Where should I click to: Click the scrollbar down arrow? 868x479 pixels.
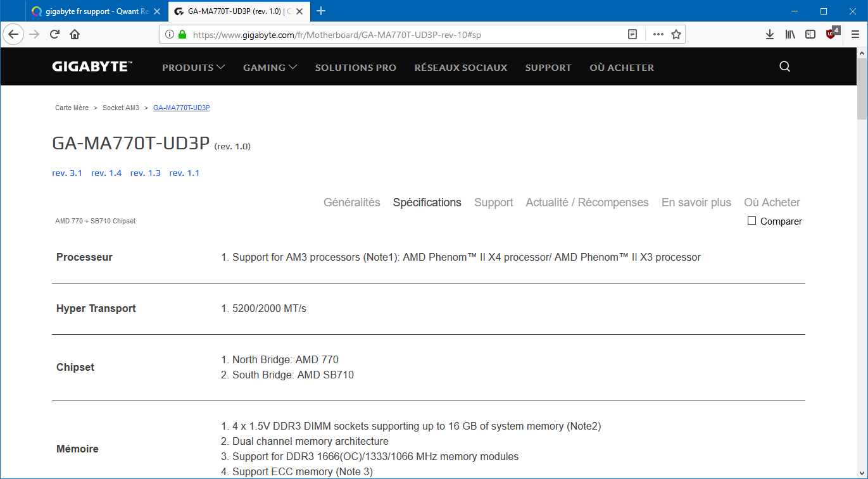coord(862,472)
